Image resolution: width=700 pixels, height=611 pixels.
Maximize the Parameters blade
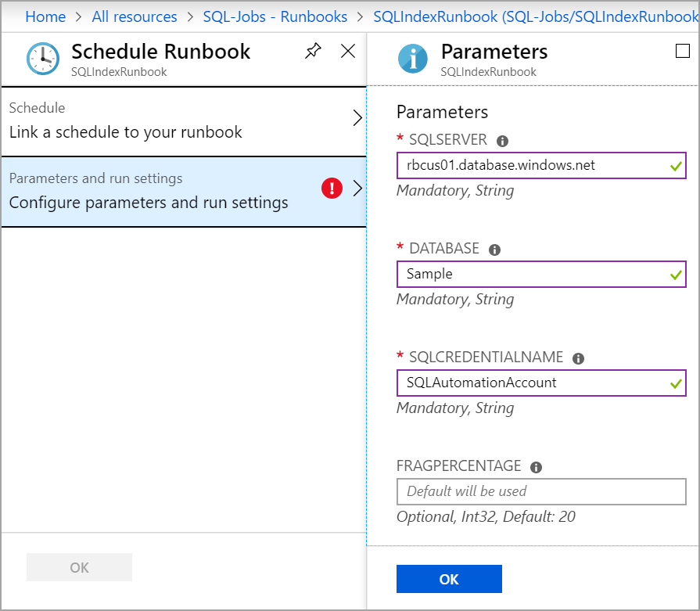681,51
